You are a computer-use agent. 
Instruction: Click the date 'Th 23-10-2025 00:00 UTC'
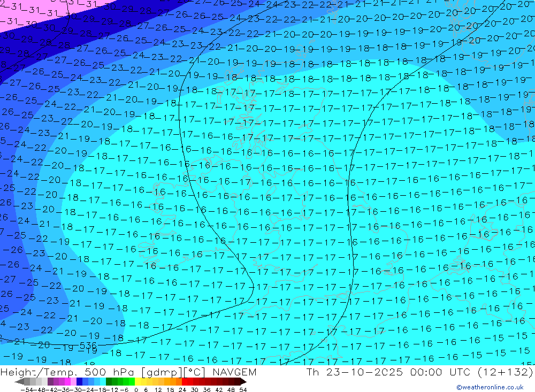388,372
